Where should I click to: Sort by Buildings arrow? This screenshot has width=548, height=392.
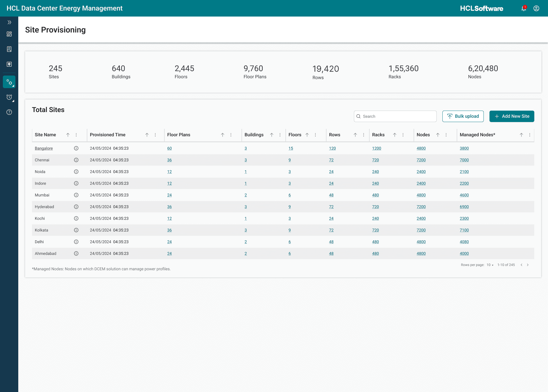coord(272,135)
